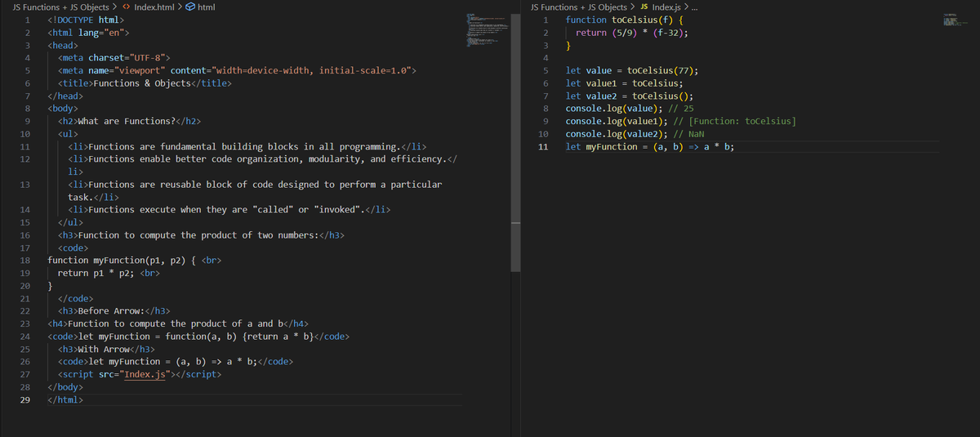This screenshot has height=437, width=980.
Task: Click the Index.html file icon in breadcrumb
Action: [127, 7]
